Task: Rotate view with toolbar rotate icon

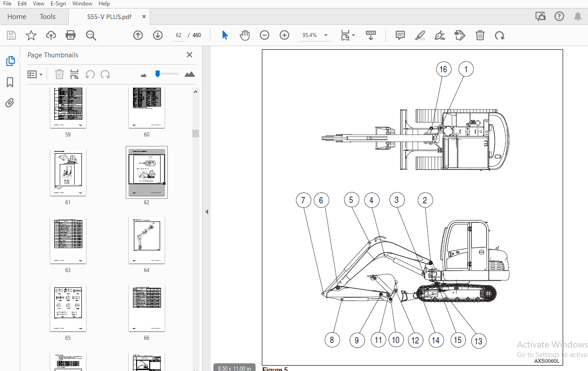Action: (x=500, y=35)
